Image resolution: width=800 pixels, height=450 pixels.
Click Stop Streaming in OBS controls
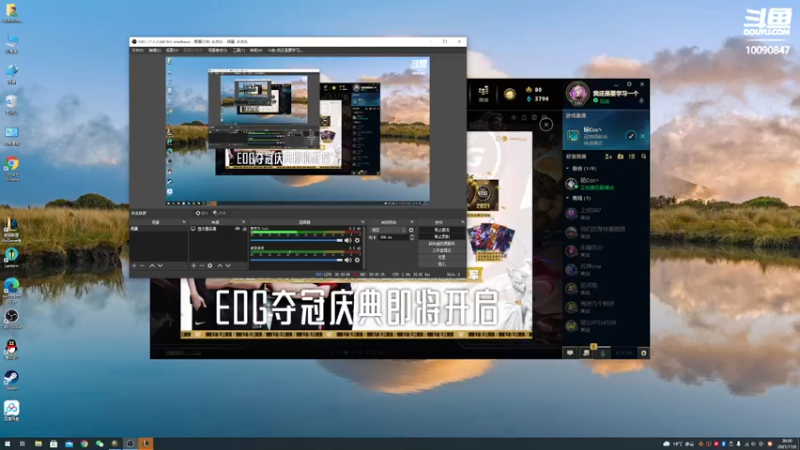pos(442,230)
